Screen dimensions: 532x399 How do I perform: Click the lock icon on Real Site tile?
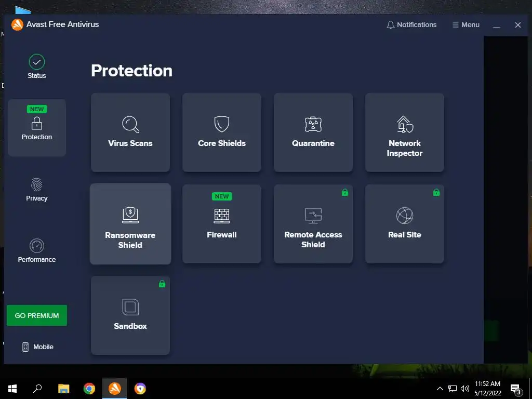tap(436, 192)
